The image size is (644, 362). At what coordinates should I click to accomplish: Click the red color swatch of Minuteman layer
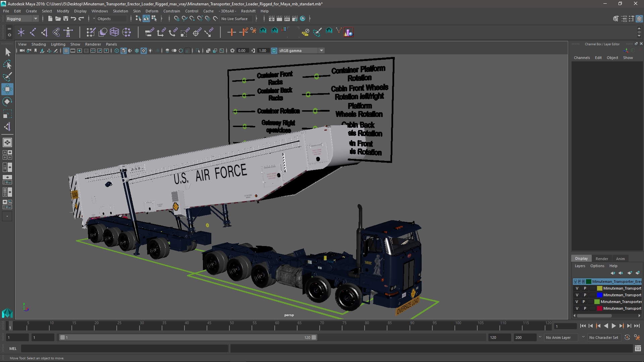599,308
